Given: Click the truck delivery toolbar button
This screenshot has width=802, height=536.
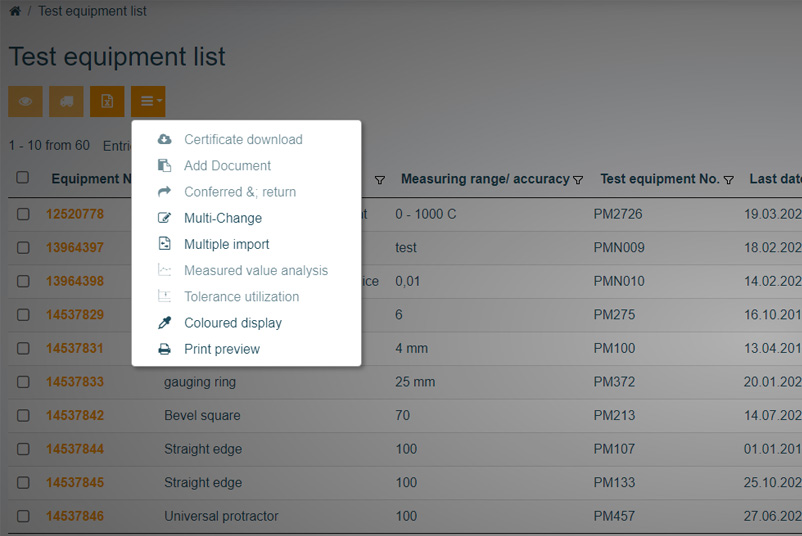Looking at the screenshot, I should pos(66,101).
